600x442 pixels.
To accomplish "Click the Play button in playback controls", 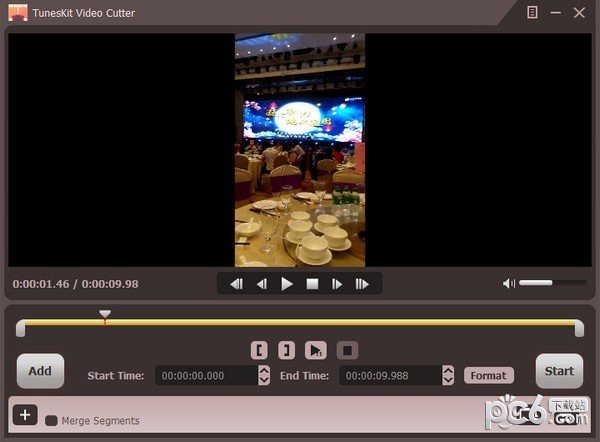I will [287, 284].
